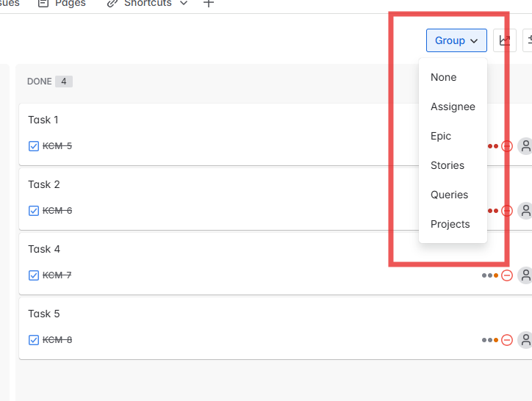This screenshot has width=532, height=401.
Task: Open the Task 2 card
Action: pos(275,199)
